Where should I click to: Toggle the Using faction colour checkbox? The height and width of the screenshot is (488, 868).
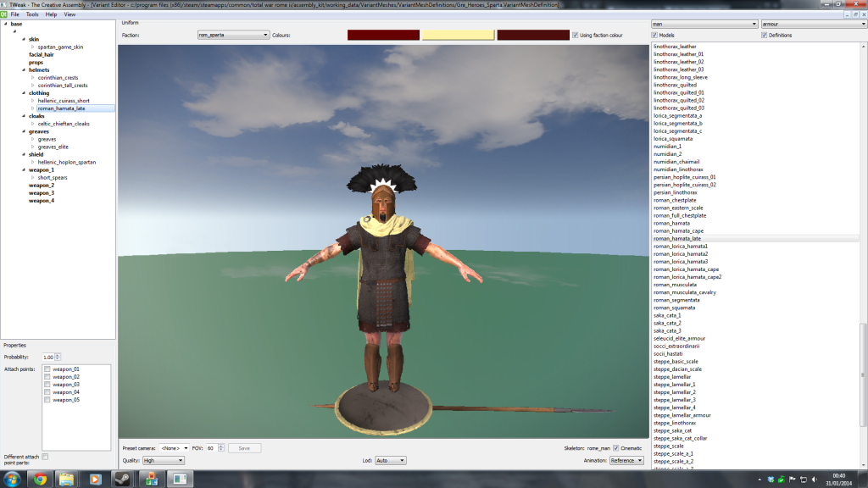576,36
